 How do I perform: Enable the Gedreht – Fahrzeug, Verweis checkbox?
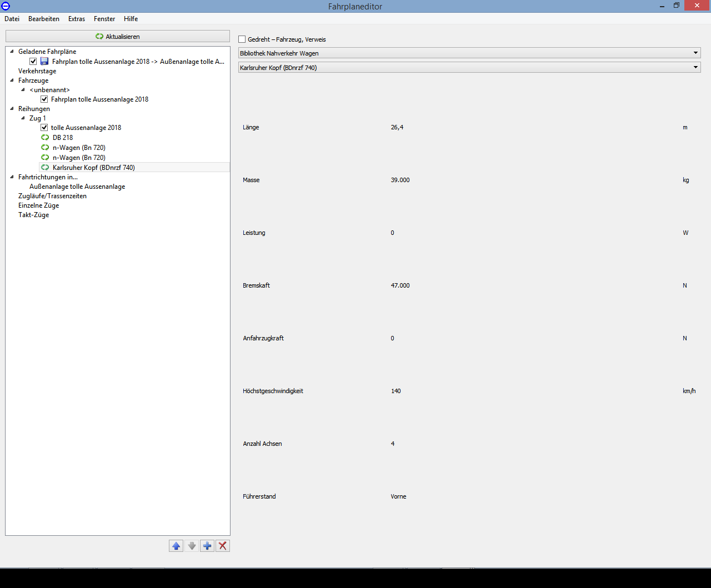[242, 39]
